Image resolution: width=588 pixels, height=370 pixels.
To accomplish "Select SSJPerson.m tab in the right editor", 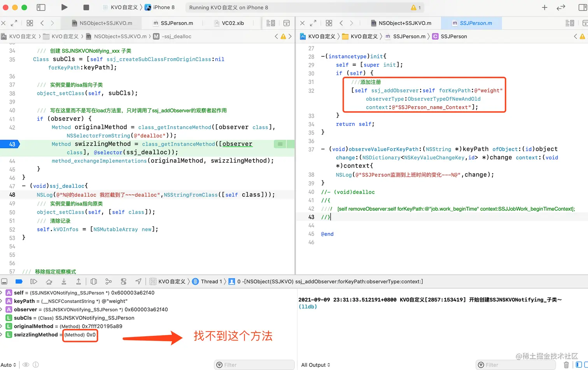I will tap(472, 23).
